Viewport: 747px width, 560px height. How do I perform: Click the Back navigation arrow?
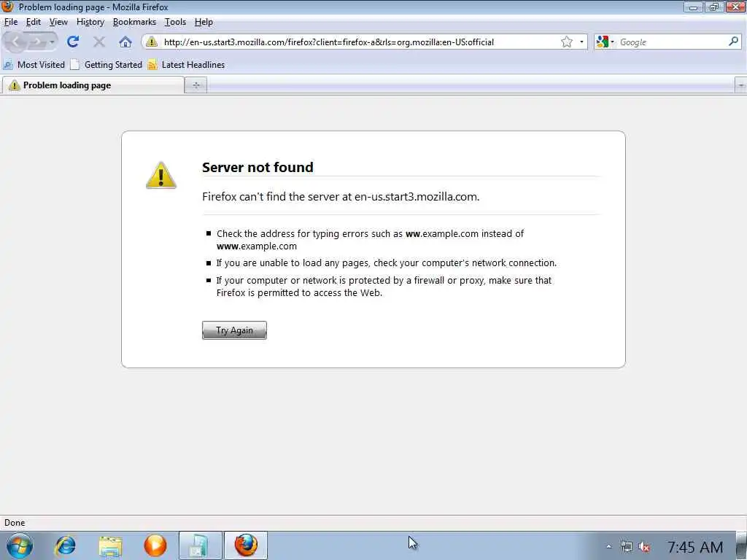coord(16,42)
